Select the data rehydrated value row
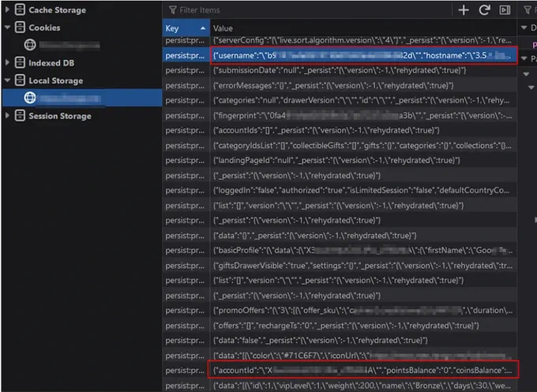The image size is (537, 392). [363, 235]
